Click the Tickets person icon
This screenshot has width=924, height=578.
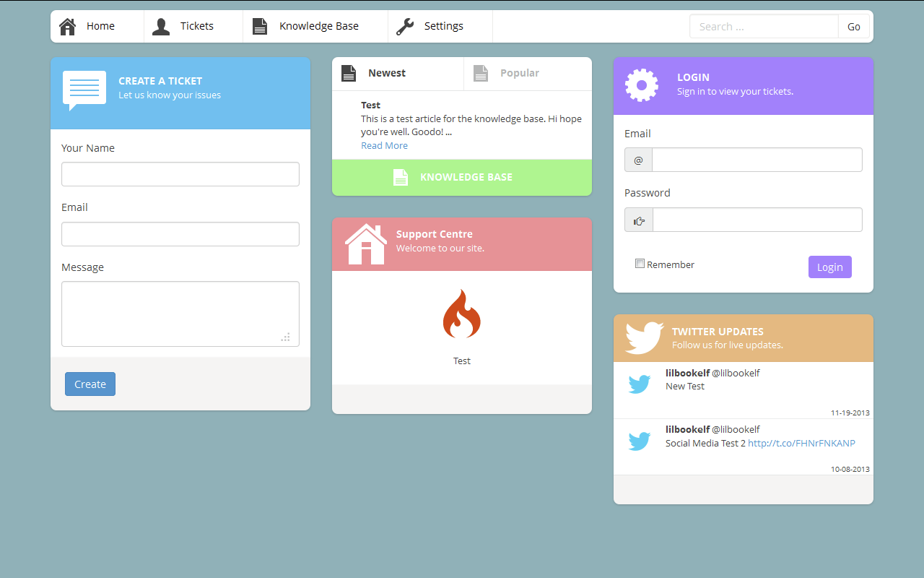pyautogui.click(x=161, y=27)
